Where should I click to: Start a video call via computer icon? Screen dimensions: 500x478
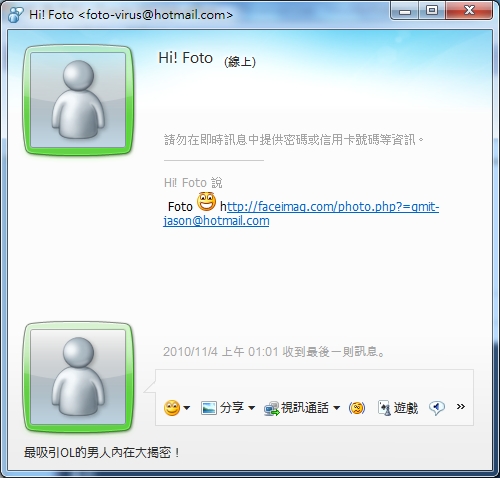pyautogui.click(x=272, y=409)
